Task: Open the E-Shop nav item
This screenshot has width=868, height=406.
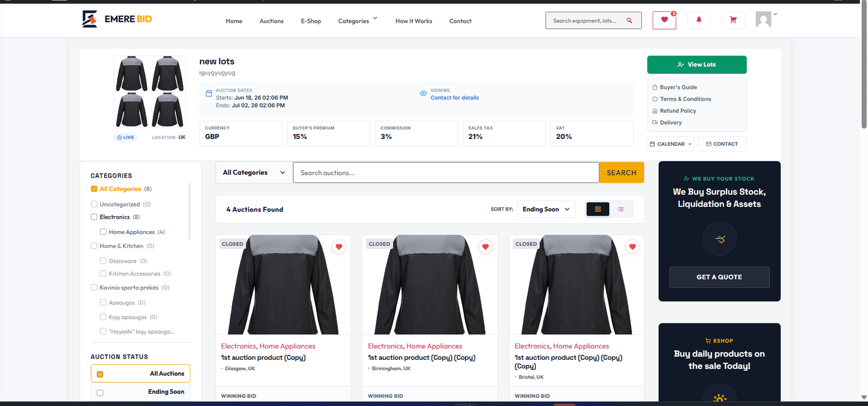Action: (311, 21)
